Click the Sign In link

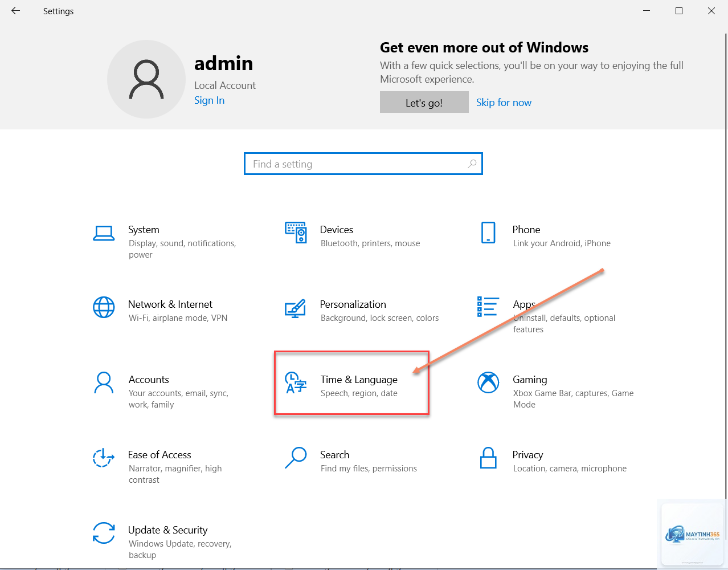(209, 100)
